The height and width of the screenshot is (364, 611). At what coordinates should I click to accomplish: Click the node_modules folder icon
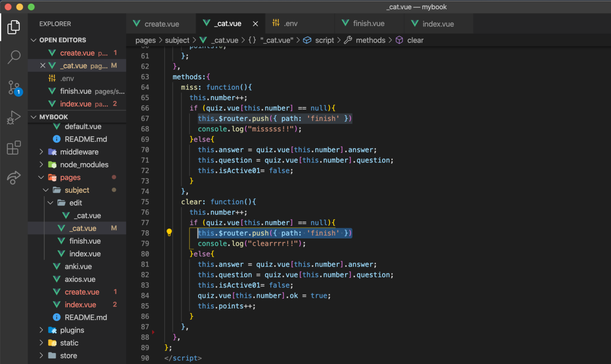[x=52, y=164]
